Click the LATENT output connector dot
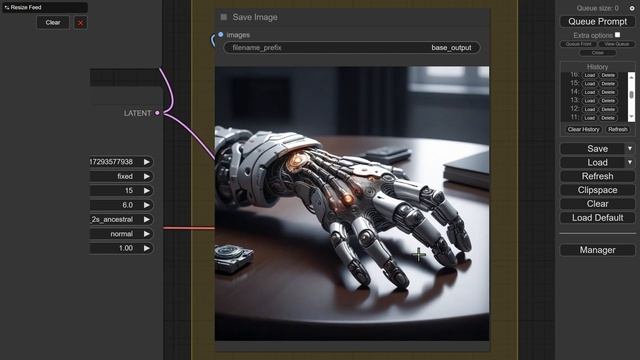640x360 pixels. point(157,113)
